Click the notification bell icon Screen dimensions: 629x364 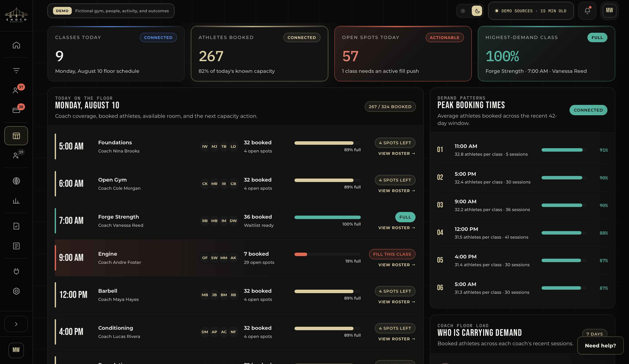pos(587,11)
